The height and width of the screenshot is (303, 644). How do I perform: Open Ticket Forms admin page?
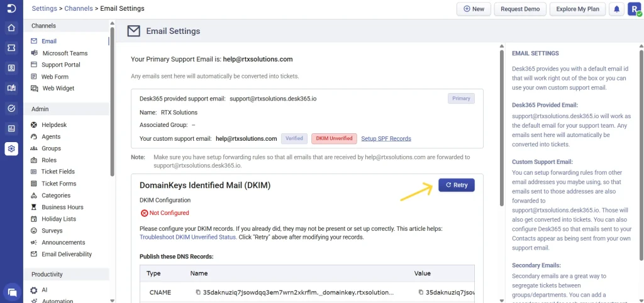pyautogui.click(x=58, y=184)
